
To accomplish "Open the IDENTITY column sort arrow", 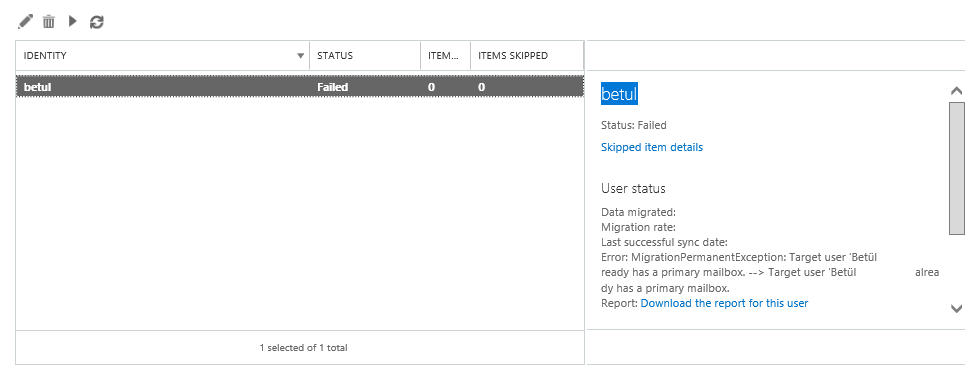I will [x=301, y=56].
